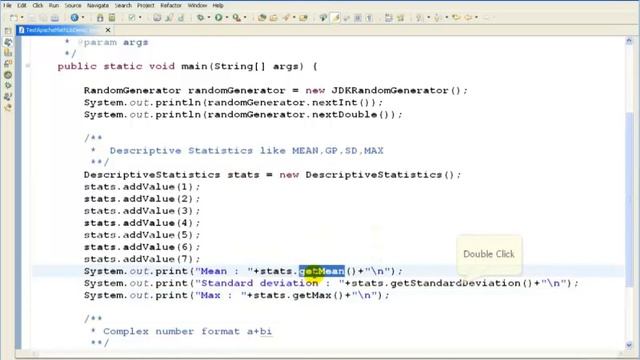Click the stats.addValue(4) line

click(x=142, y=223)
